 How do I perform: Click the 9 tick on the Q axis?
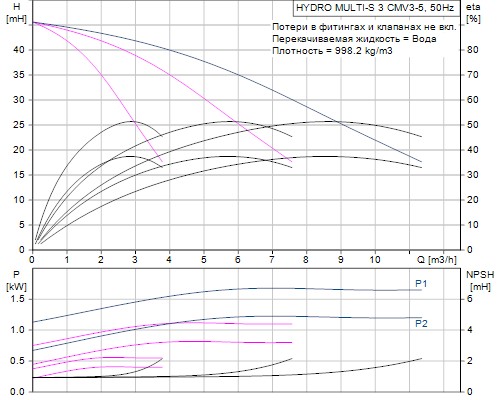340,260
